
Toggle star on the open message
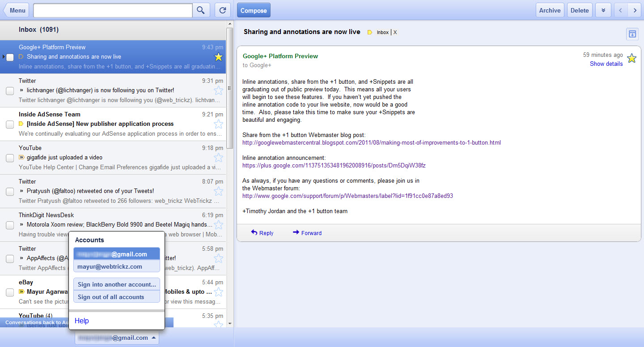(x=631, y=58)
